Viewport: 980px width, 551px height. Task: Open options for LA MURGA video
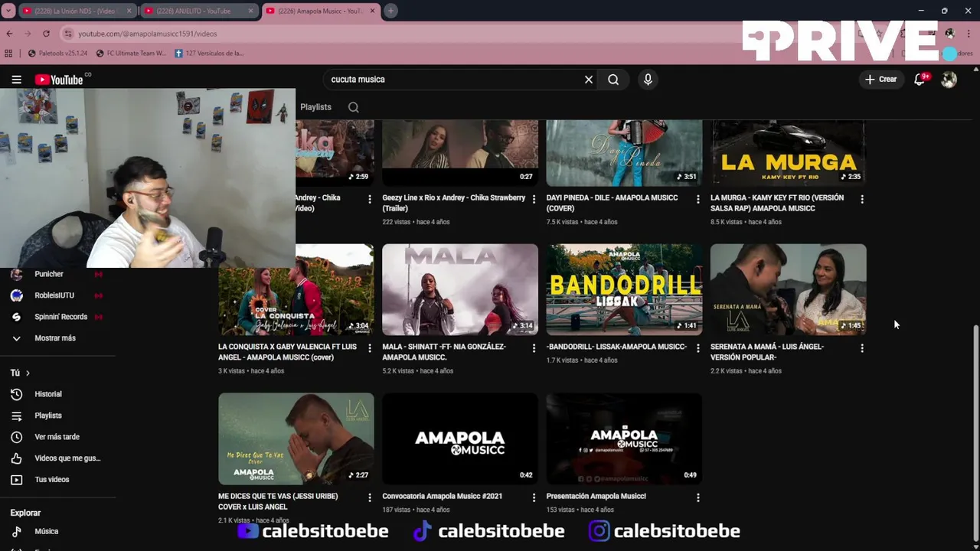point(862,199)
